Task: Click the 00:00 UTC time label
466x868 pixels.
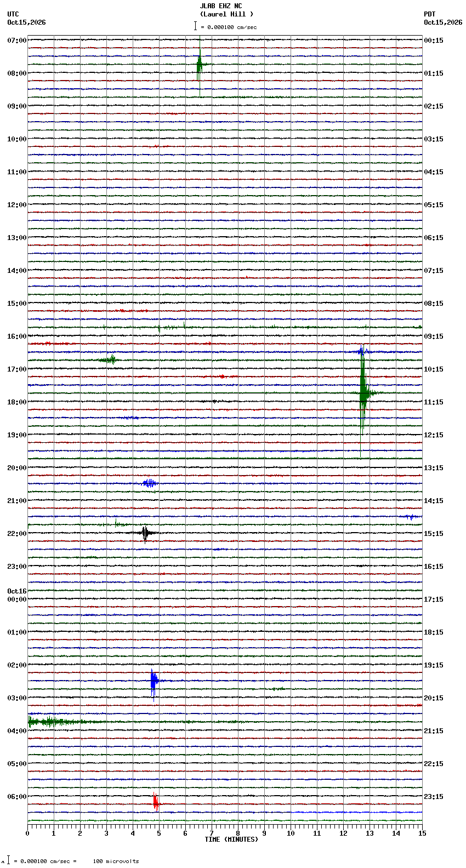Action: tap(17, 599)
